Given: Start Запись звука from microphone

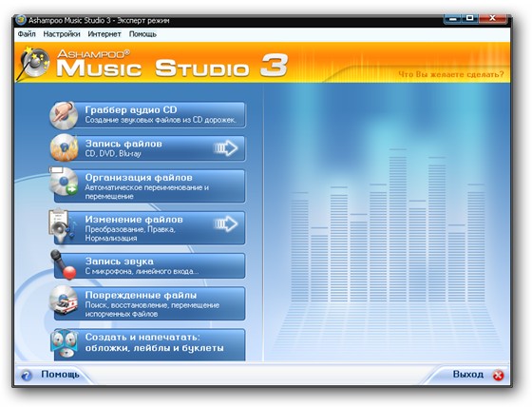Looking at the screenshot, I should 149,265.
